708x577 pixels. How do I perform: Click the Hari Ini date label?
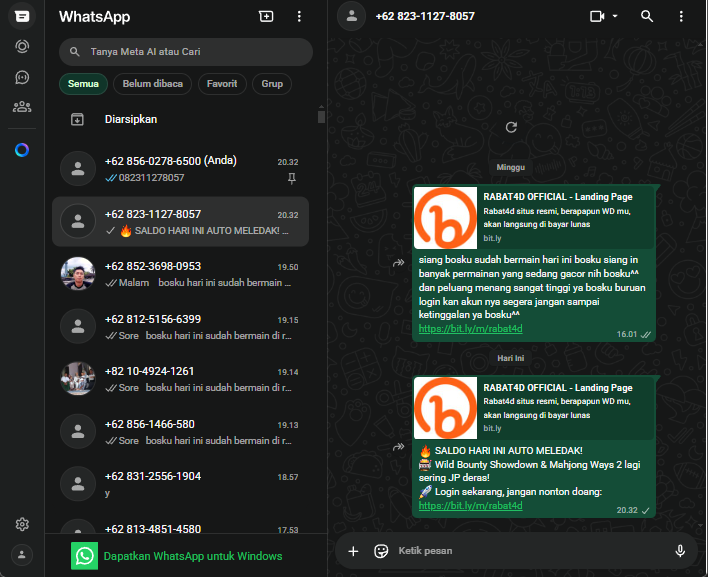(x=511, y=358)
